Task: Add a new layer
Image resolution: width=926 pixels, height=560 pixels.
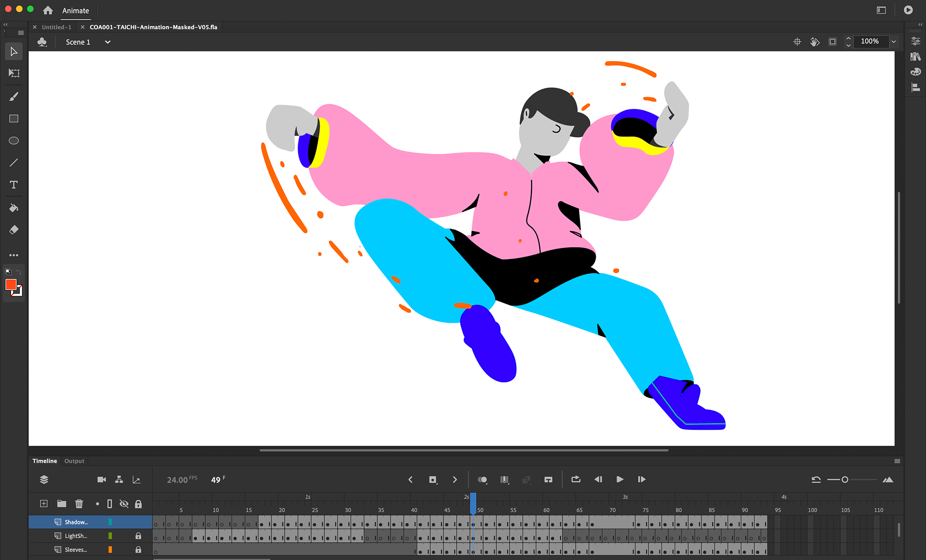Action: (x=44, y=504)
